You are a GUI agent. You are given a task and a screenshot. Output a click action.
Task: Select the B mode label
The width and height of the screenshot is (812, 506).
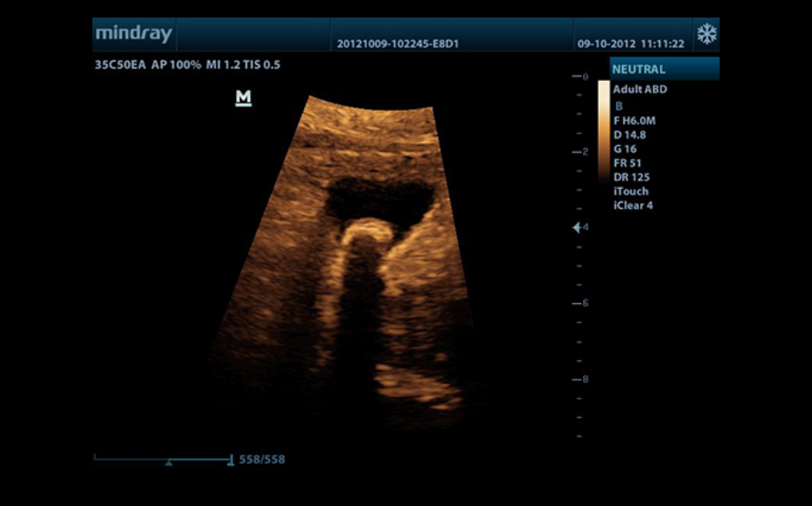618,105
